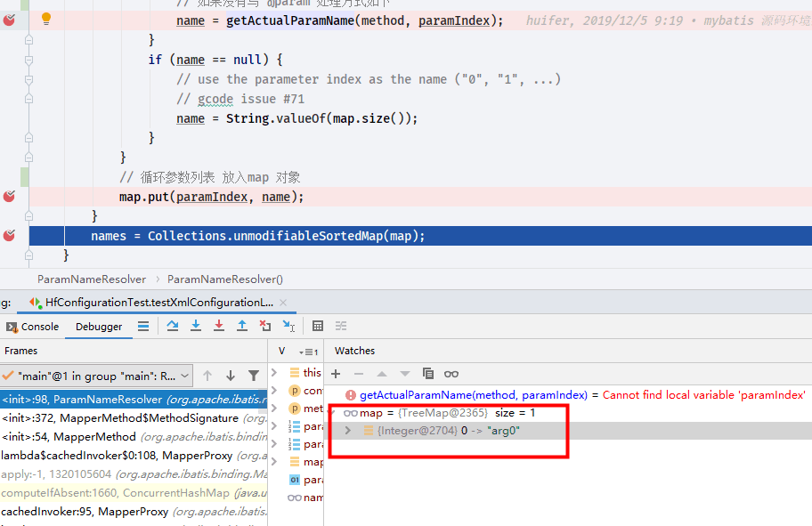The height and width of the screenshot is (526, 812).
Task: Go to previous frame arrow
Action: pos(207,376)
